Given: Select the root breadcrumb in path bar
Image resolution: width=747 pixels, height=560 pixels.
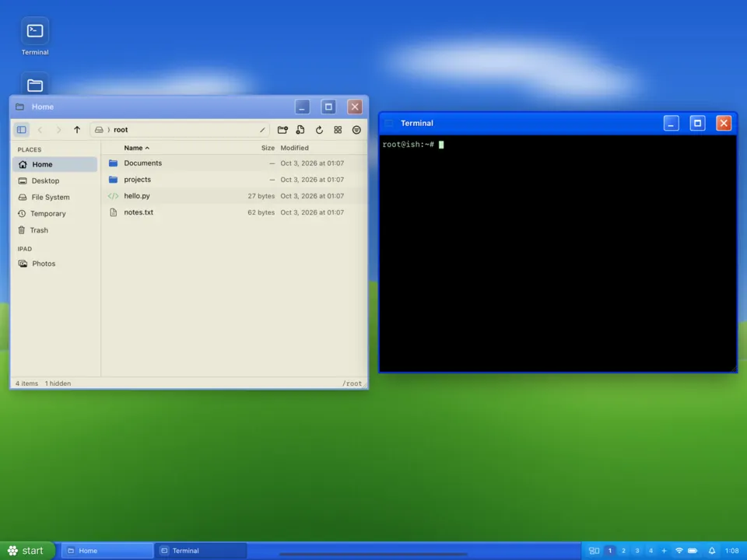Looking at the screenshot, I should [x=121, y=130].
